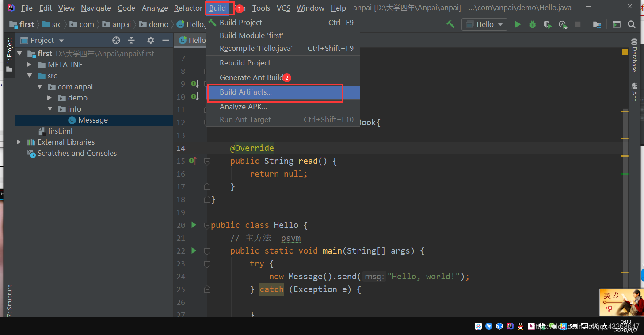Open Project panel settings gear

[x=151, y=40]
